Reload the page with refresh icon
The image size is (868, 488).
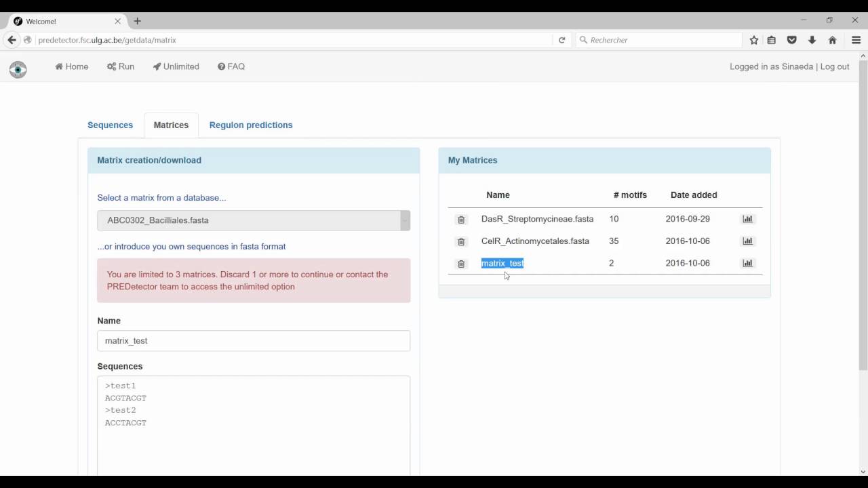[x=561, y=40]
